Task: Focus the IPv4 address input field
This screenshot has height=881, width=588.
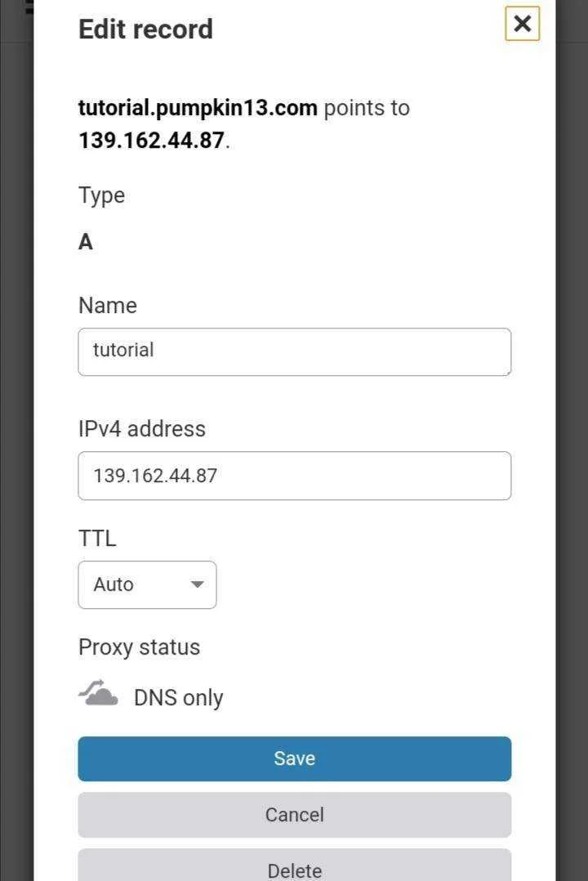Action: coord(294,476)
